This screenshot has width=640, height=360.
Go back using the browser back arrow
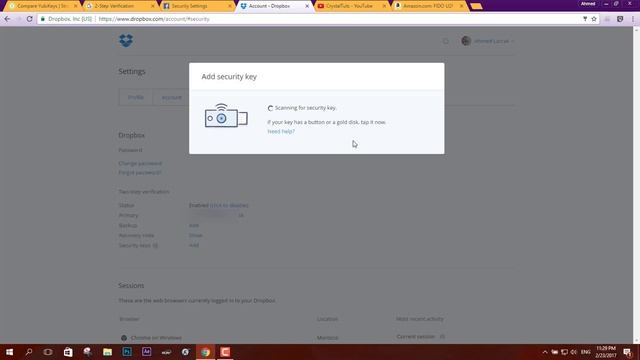click(x=8, y=19)
